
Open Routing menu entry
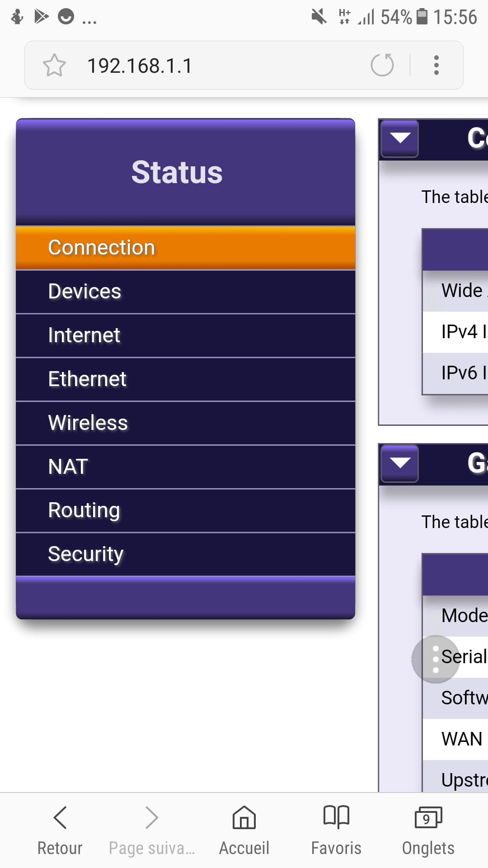[185, 511]
